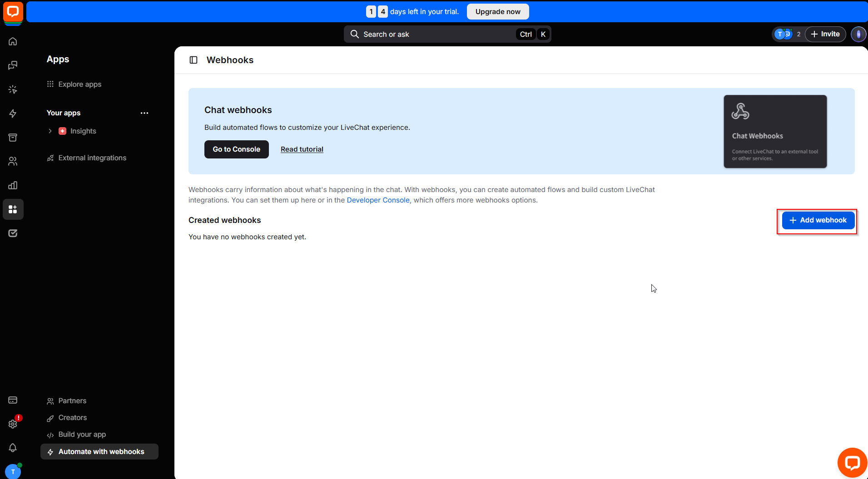Expand the Insights app chevron
868x479 pixels.
pos(50,131)
